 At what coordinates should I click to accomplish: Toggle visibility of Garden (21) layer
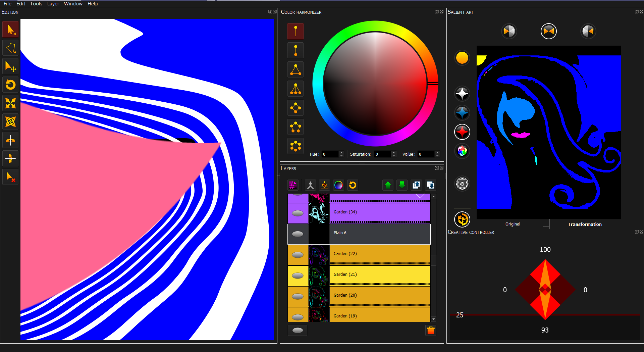pos(298,276)
